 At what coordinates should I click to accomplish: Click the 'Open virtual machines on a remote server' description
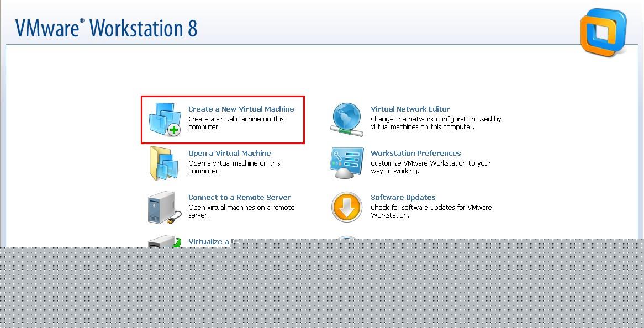pyautogui.click(x=241, y=211)
